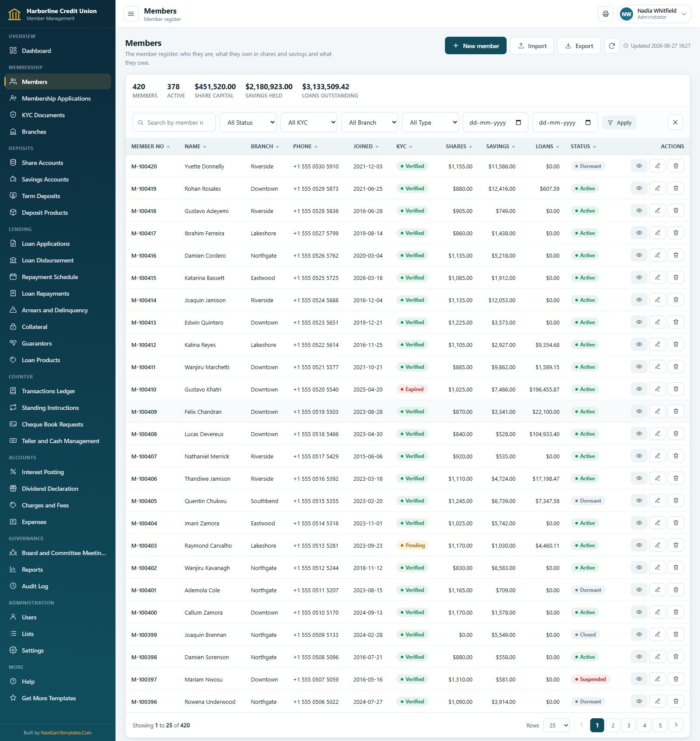Click the print icon in header
700x741 pixels.
pyautogui.click(x=605, y=14)
